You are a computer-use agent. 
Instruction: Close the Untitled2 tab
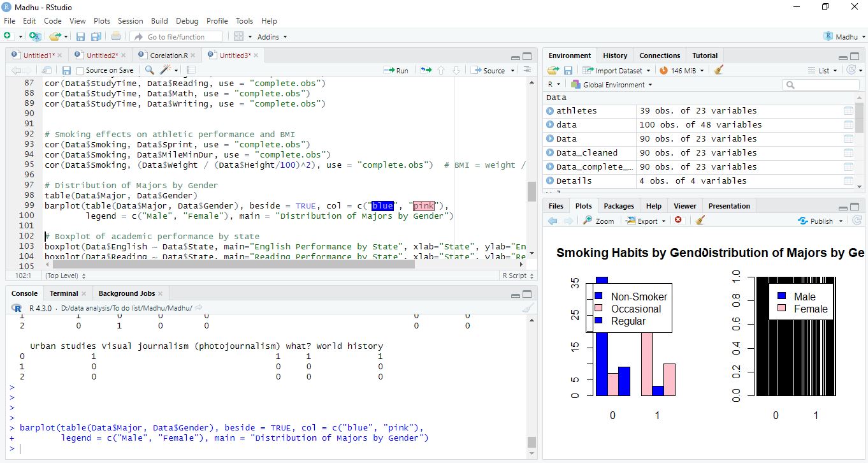point(124,55)
